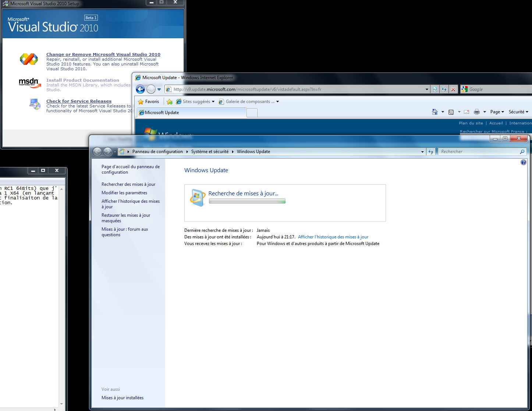Screen dimensions: 532x411
Task: Select the Microsoft Update browser tab
Action: [191, 113]
